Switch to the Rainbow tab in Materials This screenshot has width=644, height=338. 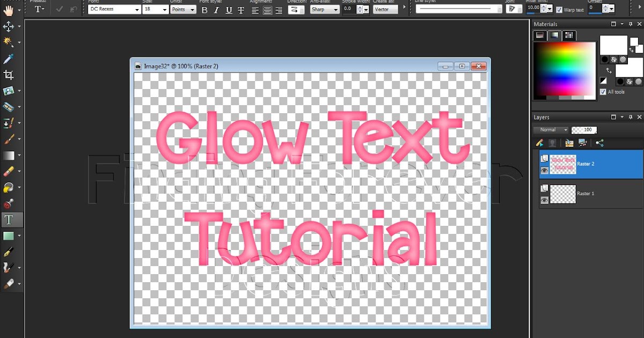[x=554, y=35]
